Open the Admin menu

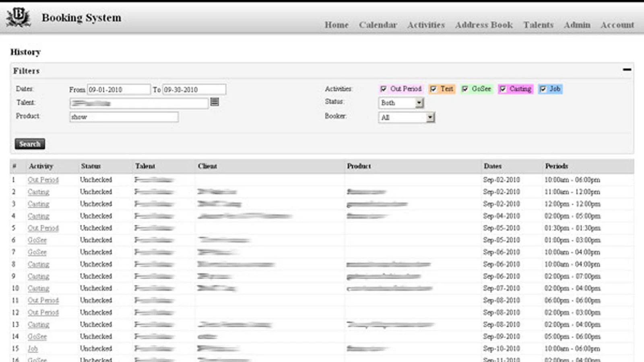577,25
